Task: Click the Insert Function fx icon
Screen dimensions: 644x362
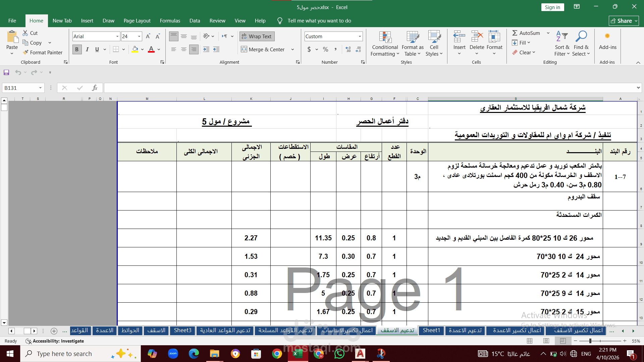Action: pyautogui.click(x=95, y=88)
